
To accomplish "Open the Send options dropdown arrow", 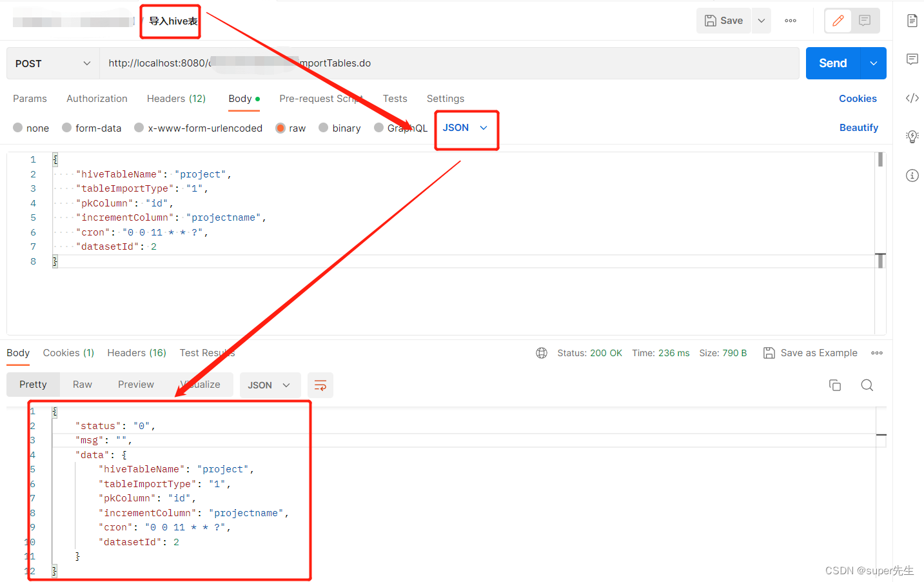I will [x=874, y=63].
